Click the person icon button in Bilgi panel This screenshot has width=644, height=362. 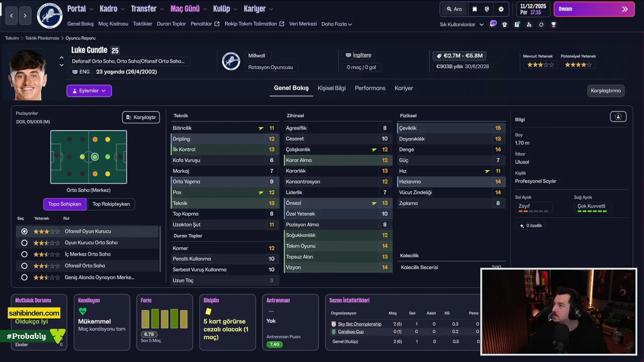pos(618,117)
